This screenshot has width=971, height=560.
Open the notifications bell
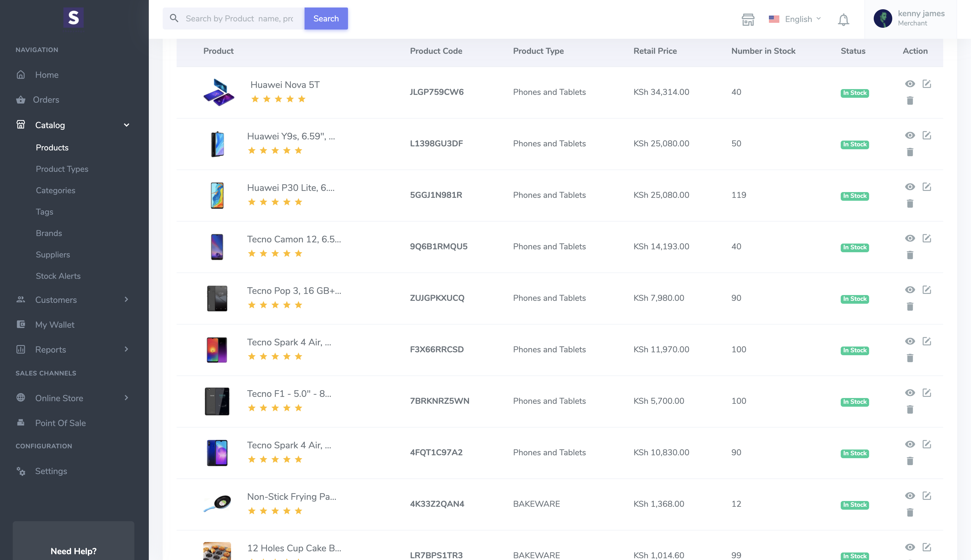(843, 19)
